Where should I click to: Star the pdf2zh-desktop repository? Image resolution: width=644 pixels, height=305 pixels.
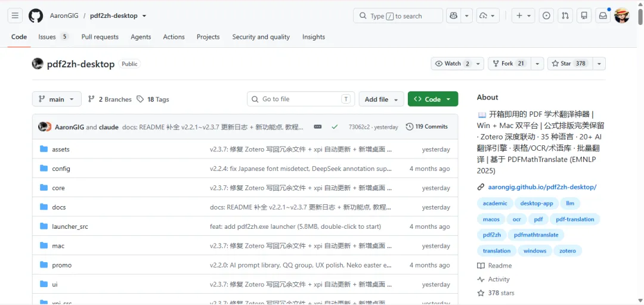tap(570, 64)
